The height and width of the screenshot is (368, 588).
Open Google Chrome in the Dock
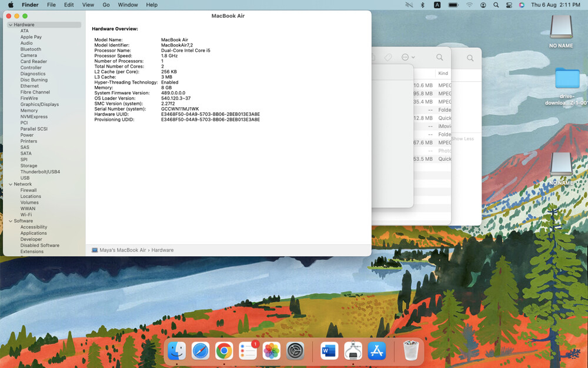coord(224,351)
